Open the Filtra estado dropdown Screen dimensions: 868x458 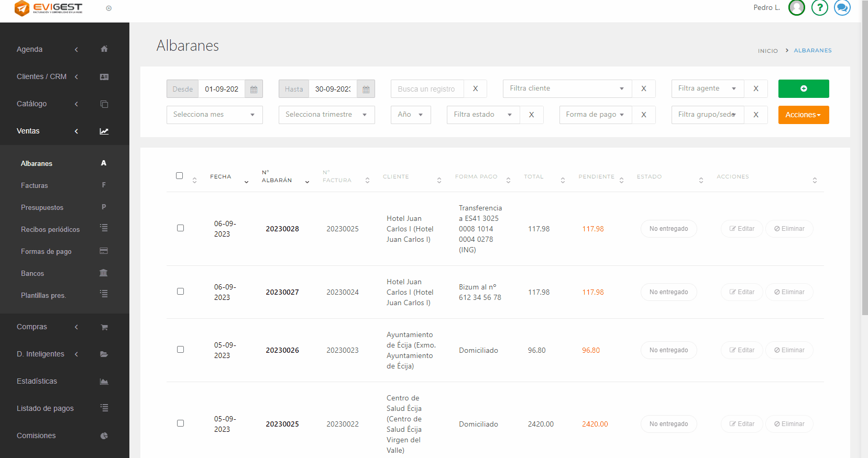[482, 115]
